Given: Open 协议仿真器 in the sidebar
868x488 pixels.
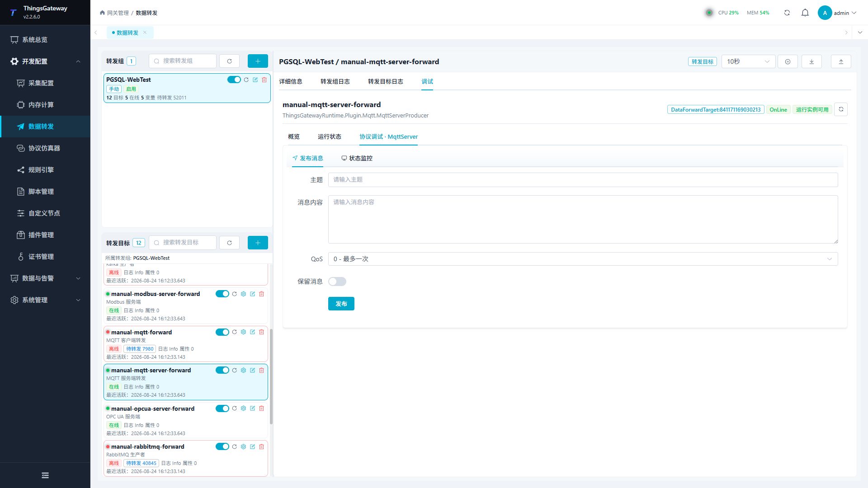Looking at the screenshot, I should [x=45, y=148].
